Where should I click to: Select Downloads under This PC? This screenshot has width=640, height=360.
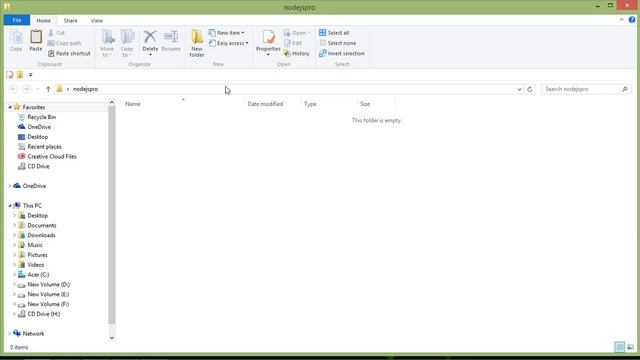41,235
